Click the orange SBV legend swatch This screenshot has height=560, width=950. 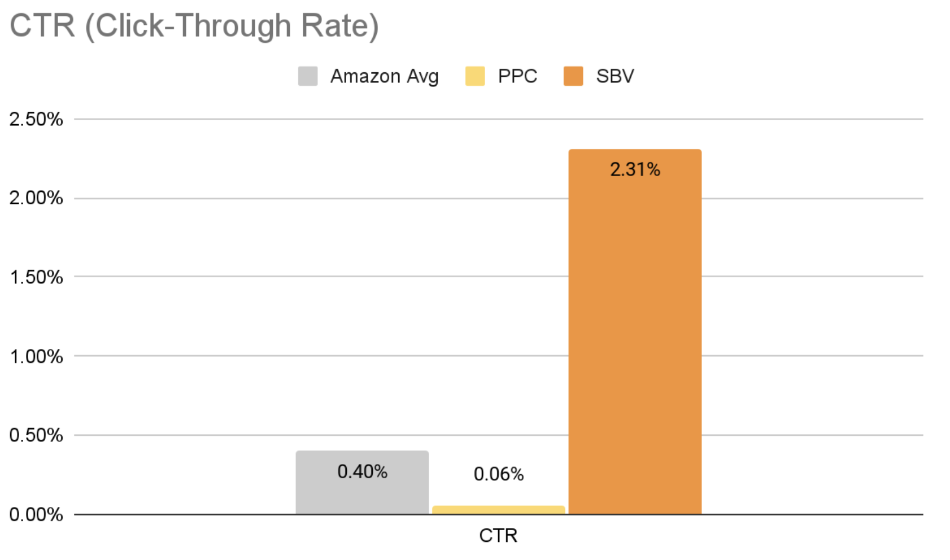coord(573,76)
